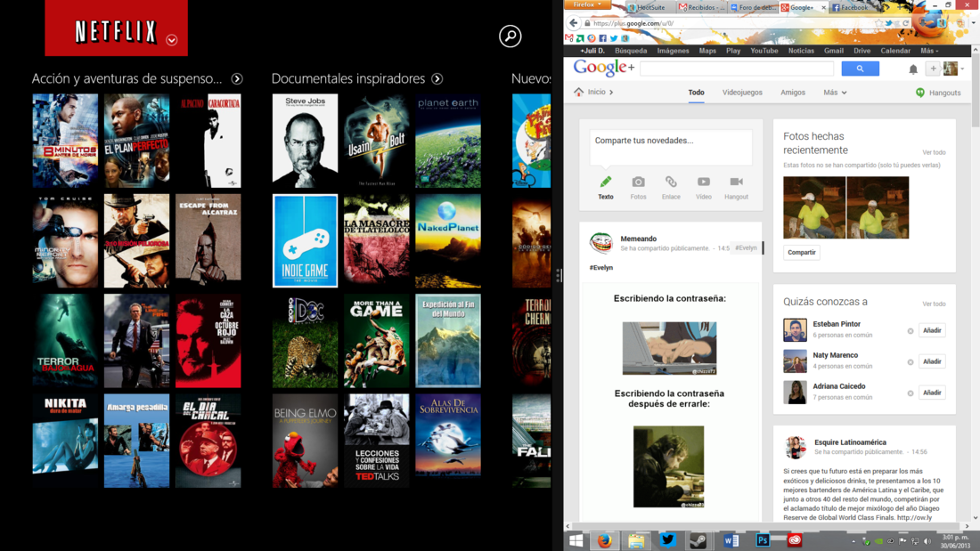Open the profile account dropdown arrow
Image resolution: width=980 pixels, height=551 pixels.
(962, 69)
